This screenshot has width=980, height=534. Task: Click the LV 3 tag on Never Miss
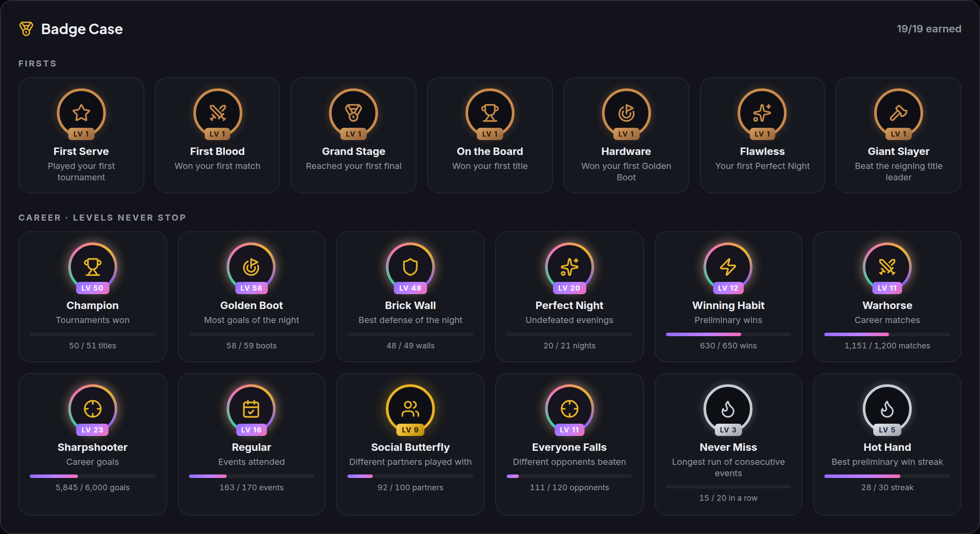(728, 430)
